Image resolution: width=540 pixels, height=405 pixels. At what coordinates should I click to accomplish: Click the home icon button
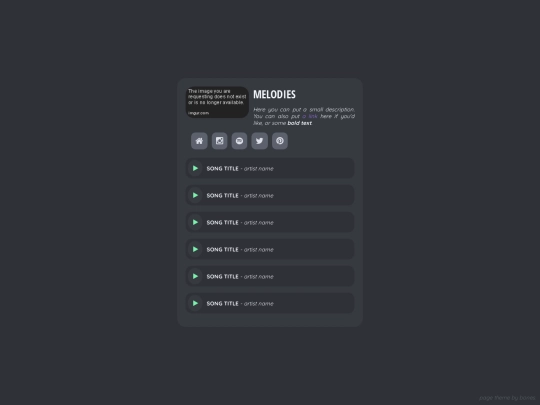[199, 141]
